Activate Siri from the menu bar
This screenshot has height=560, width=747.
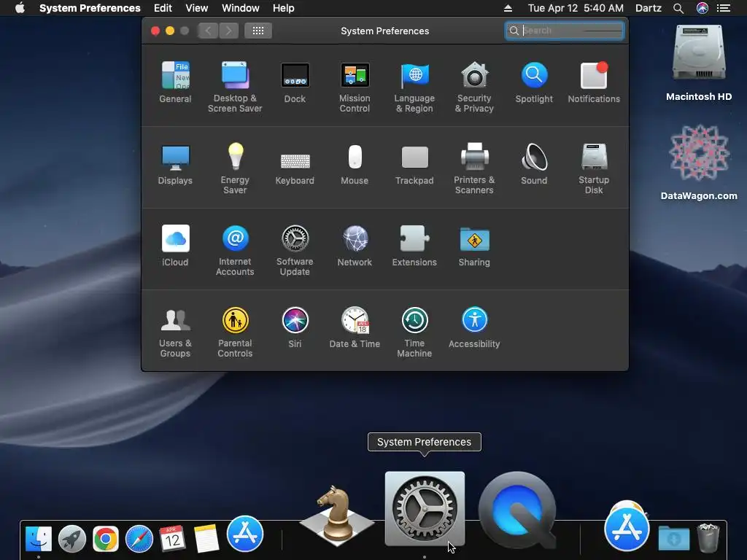703,8
